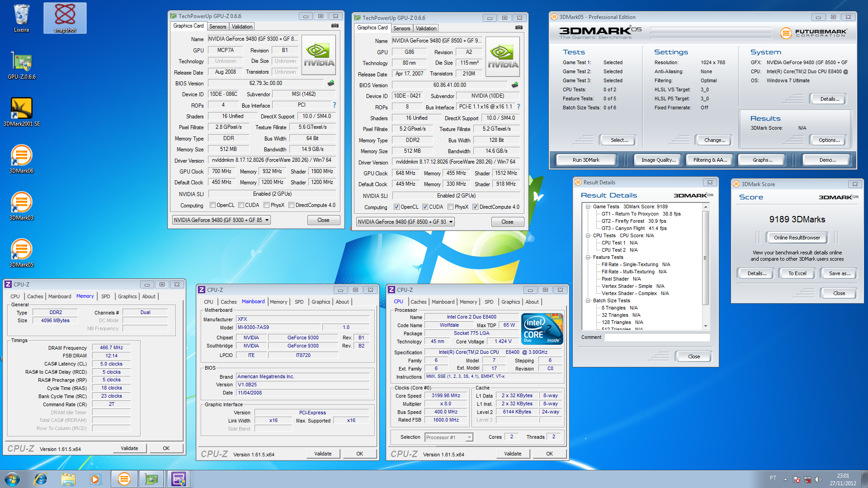Open GPU selector dropdown in left GPU-Z
This screenshot has height=488, width=868.
[x=222, y=220]
